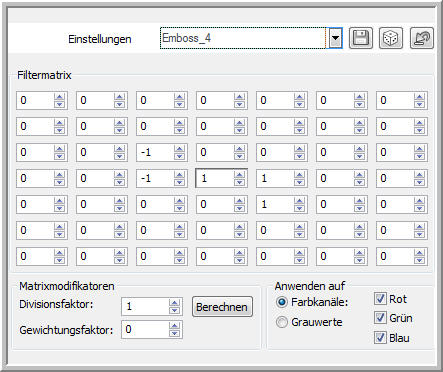Decrease Divisionsfaktor with its down arrow

coord(174,310)
